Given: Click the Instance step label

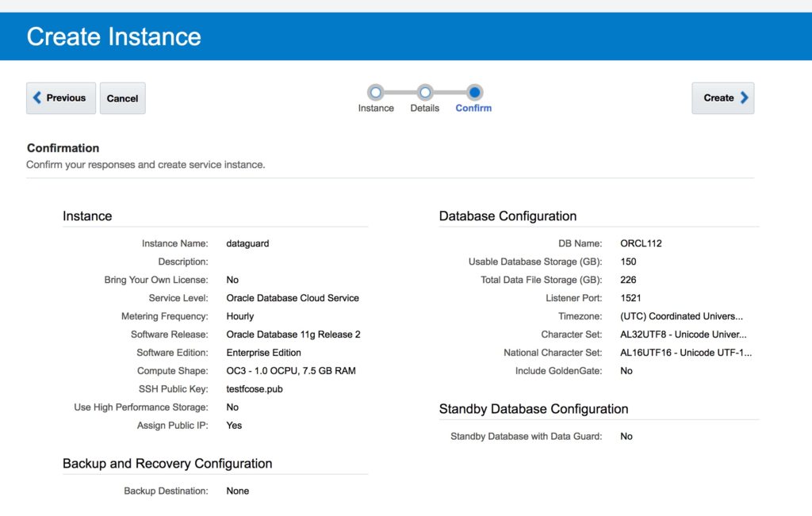Looking at the screenshot, I should click(x=376, y=109).
